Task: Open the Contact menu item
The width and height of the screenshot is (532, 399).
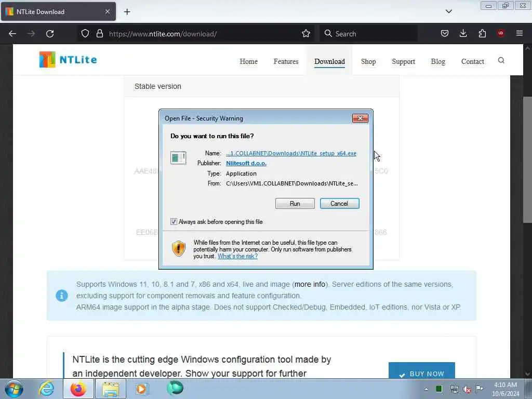Action: click(x=472, y=61)
